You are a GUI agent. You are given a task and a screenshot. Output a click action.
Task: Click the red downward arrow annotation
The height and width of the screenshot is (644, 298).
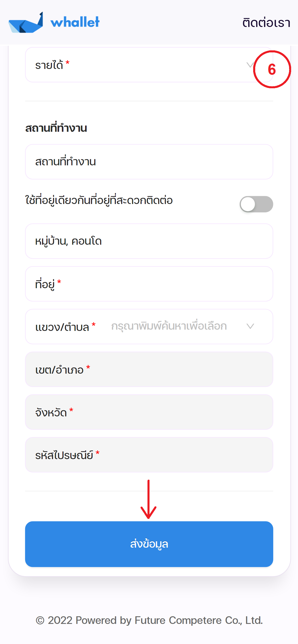148,499
